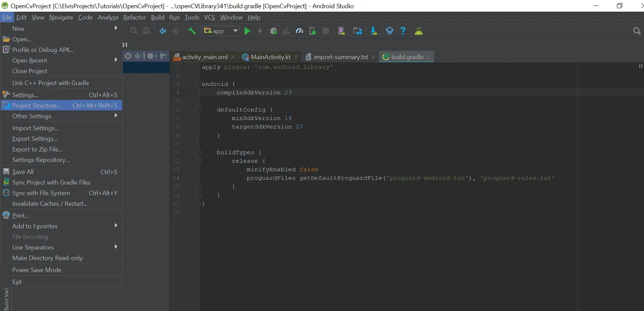This screenshot has height=311, width=644.
Task: Click the Collapse All icon in project panel
Action: [x=138, y=56]
